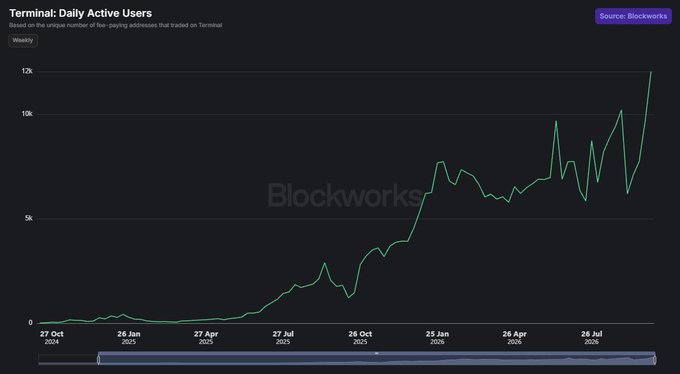Click the 12k y-axis label
Viewport: 680px width, 374px height.
(27, 71)
